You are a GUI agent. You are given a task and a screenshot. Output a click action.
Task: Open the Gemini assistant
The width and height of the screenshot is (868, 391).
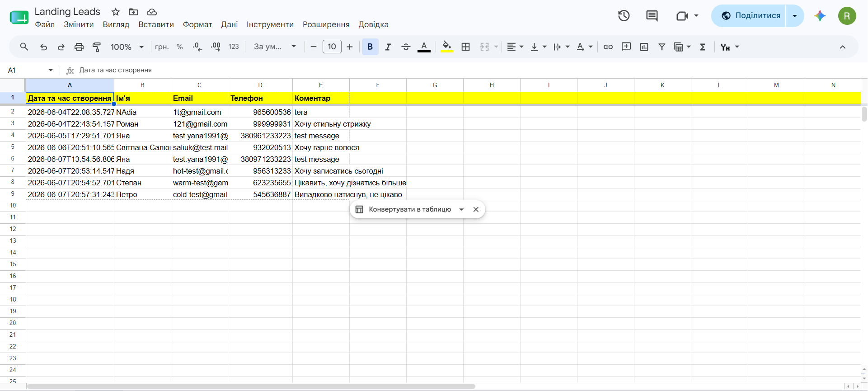point(820,16)
